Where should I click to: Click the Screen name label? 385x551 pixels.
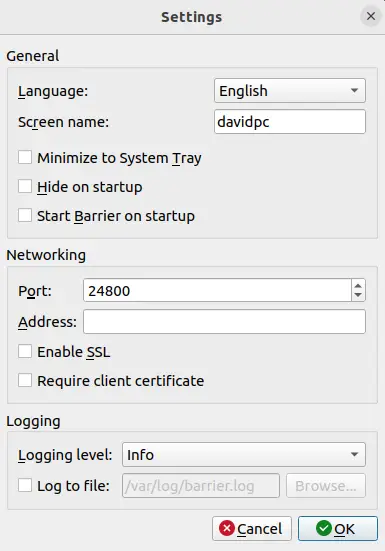coord(64,122)
